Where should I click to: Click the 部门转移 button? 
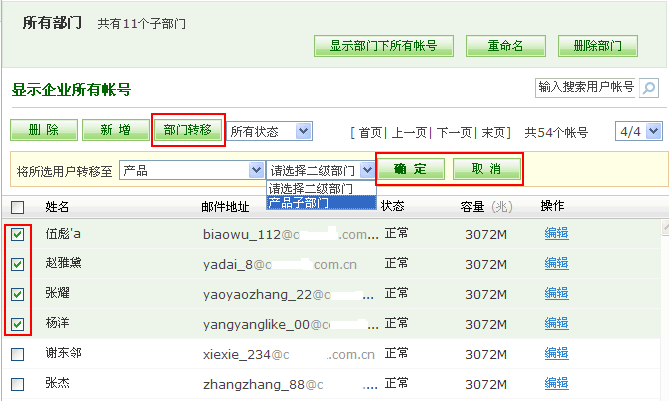point(188,131)
